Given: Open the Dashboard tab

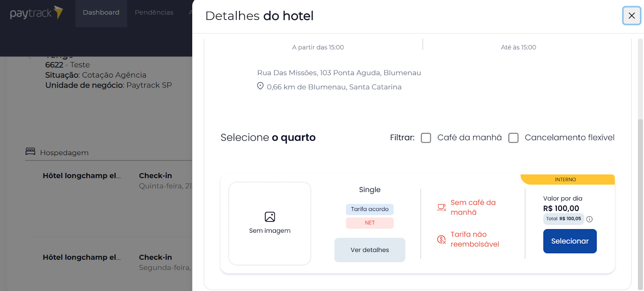Looking at the screenshot, I should tap(101, 13).
